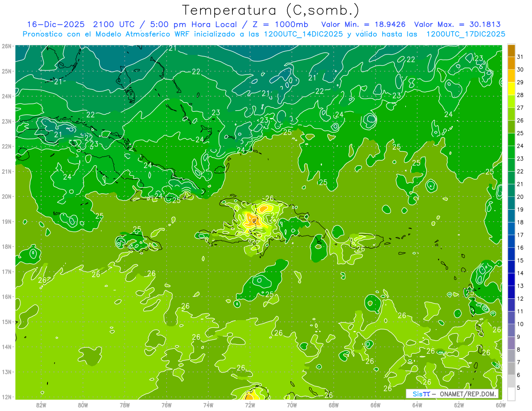The height and width of the screenshot is (411, 532).
Task: Pick the light gray swatch between 5 and 6
Action: [511, 381]
